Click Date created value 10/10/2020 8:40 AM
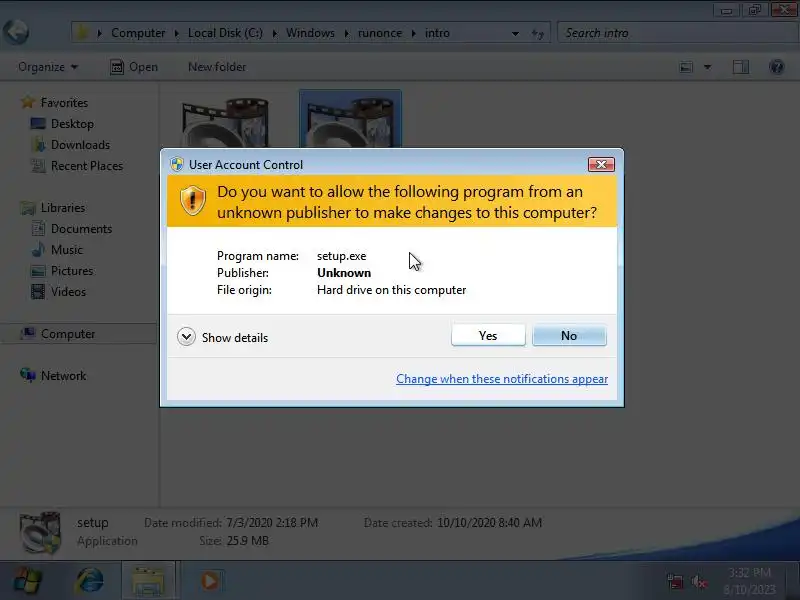The image size is (800, 600). pyautogui.click(x=489, y=522)
